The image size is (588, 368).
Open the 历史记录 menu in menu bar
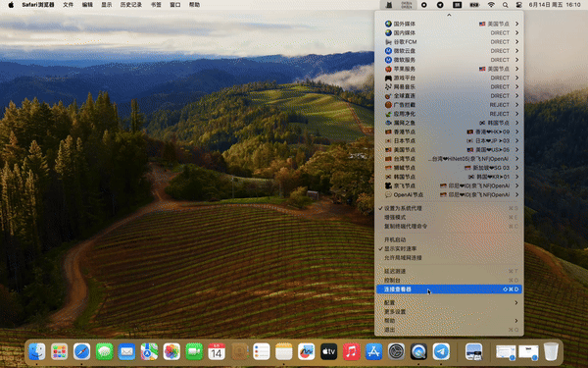point(131,5)
